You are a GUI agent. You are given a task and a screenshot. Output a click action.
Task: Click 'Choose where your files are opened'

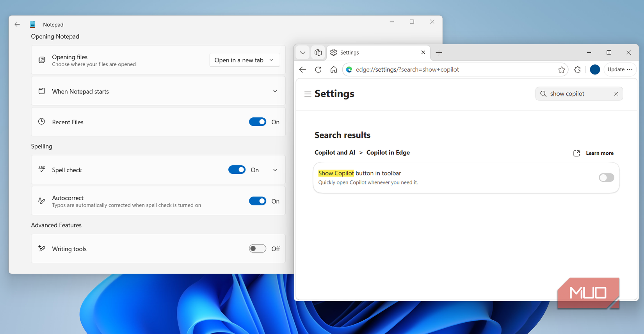94,64
